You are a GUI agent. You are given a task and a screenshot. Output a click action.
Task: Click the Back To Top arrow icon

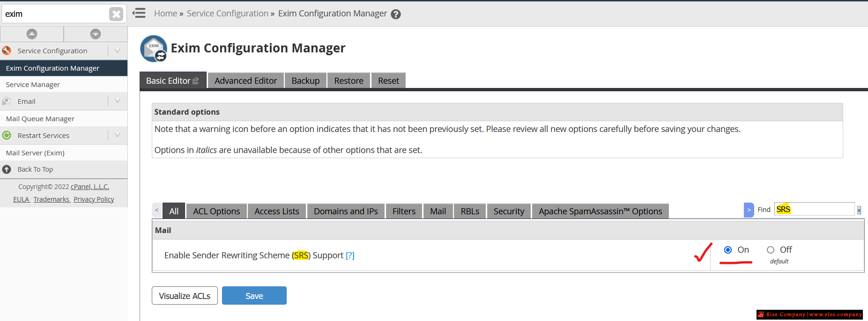(x=7, y=169)
